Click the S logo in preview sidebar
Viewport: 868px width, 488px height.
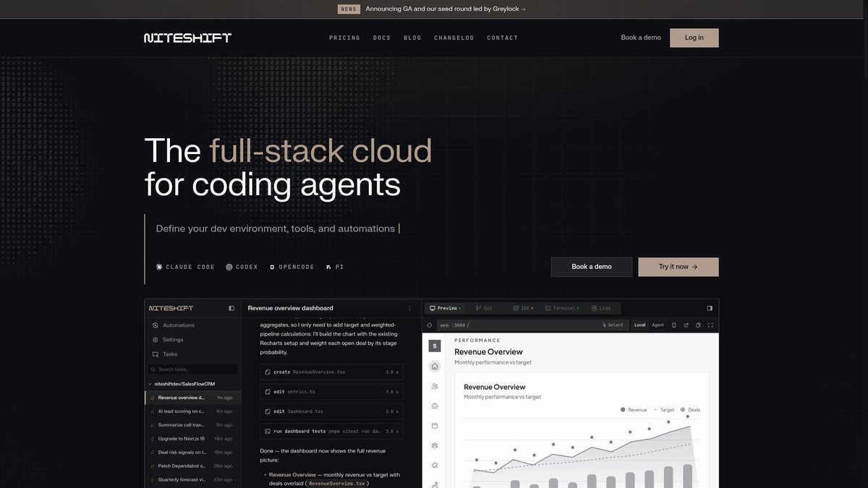pos(435,346)
